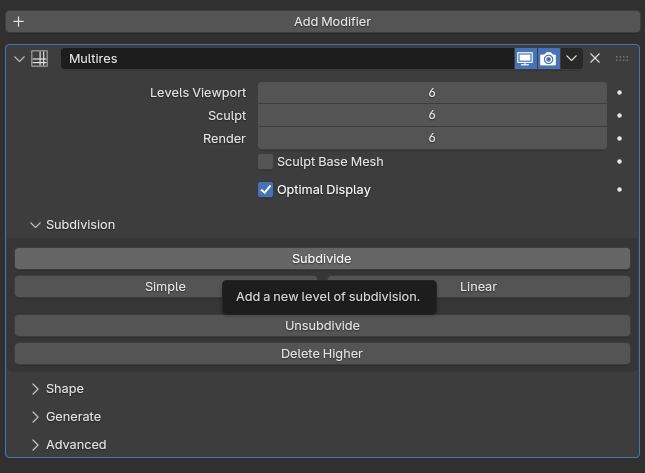Click the Multires modifier grid icon
Viewport: 645px width, 473px height.
[40, 59]
